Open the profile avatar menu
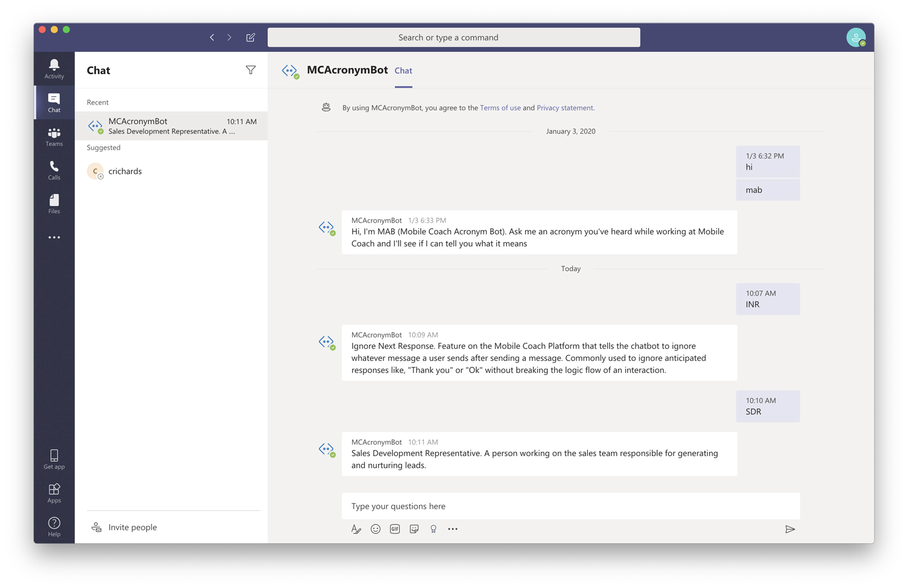908x588 pixels. (856, 37)
